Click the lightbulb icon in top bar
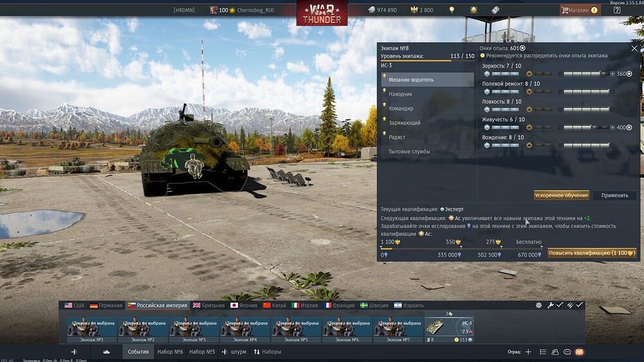The width and height of the screenshot is (644, 362). pos(452,10)
